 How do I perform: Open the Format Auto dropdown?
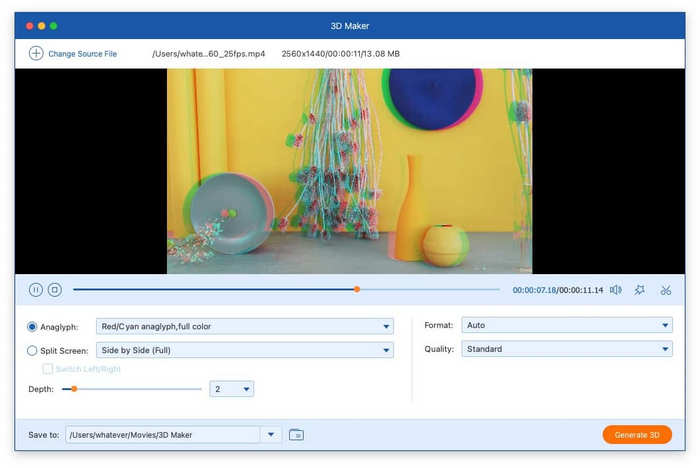click(567, 325)
